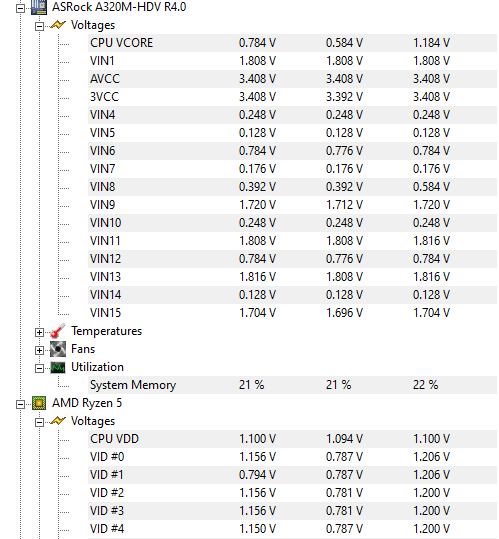Click the AMD Ryzen 5 processor icon
Viewport: 499px width, 539px height.
pyautogui.click(x=38, y=403)
